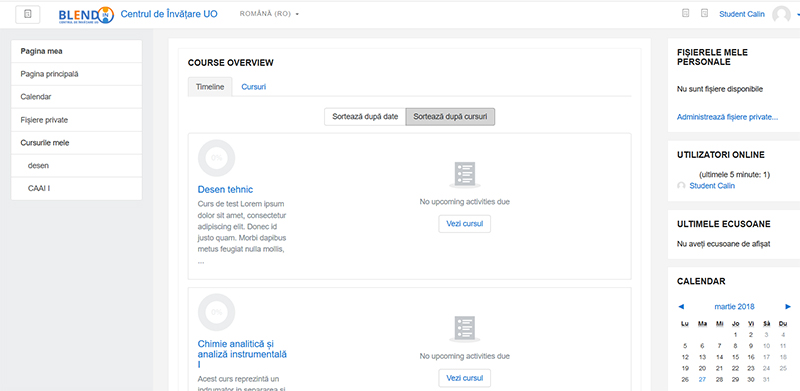Click the UTILIZATORI ONLINE block heading
800x391 pixels.
720,155
